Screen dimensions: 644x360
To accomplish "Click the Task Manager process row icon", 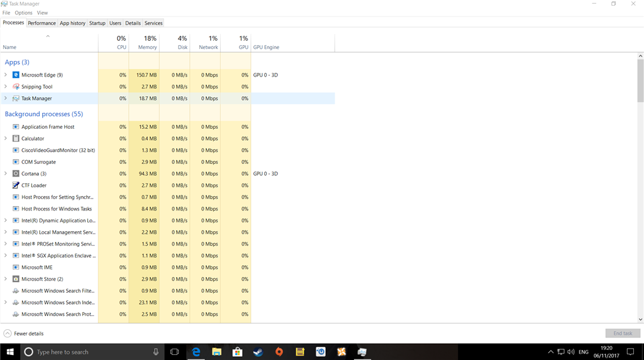I will tap(16, 99).
